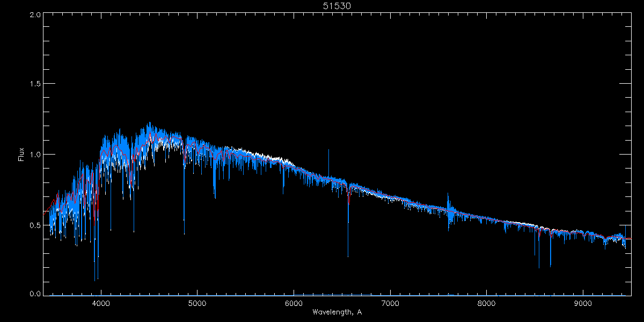Select the 9000 wavelength tick label
This screenshot has width=644, height=322.
pos(583,303)
